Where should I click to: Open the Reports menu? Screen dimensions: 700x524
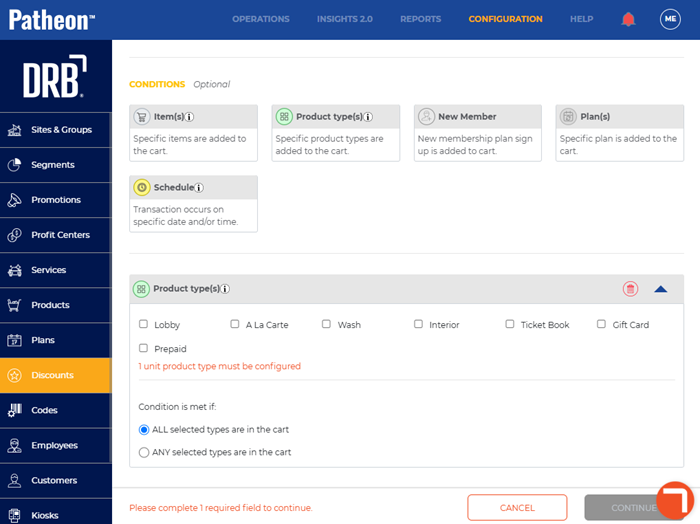pyautogui.click(x=421, y=19)
